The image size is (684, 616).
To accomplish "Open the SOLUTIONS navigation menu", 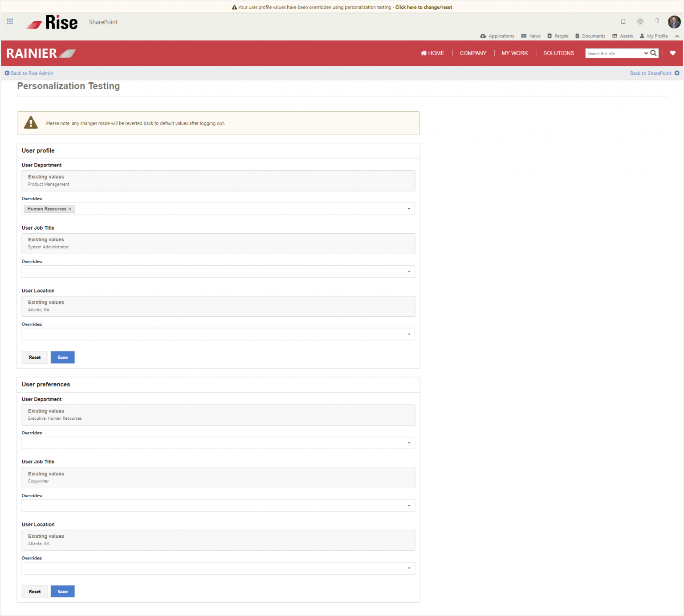I will [x=558, y=53].
